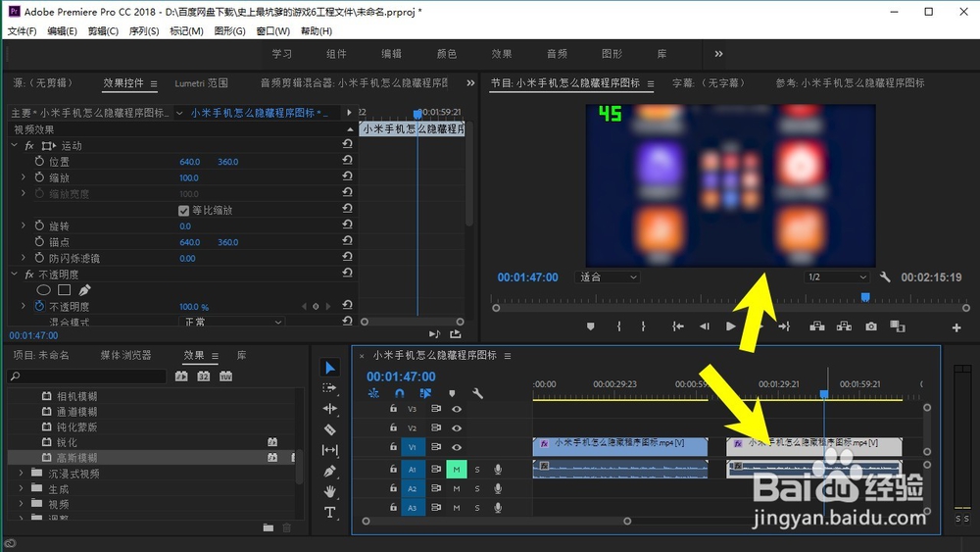Select the Ripple Edit tool

[x=330, y=409]
